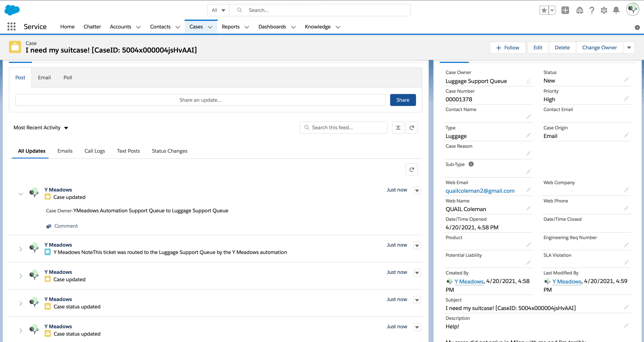Click the global actions plus icon
This screenshot has width=644, height=342.
[x=565, y=10]
